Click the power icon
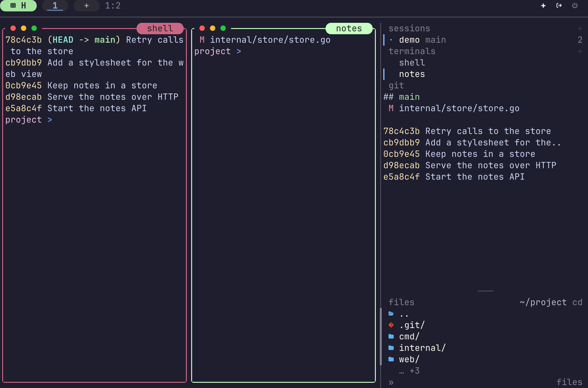The height and width of the screenshot is (388, 588). [575, 6]
